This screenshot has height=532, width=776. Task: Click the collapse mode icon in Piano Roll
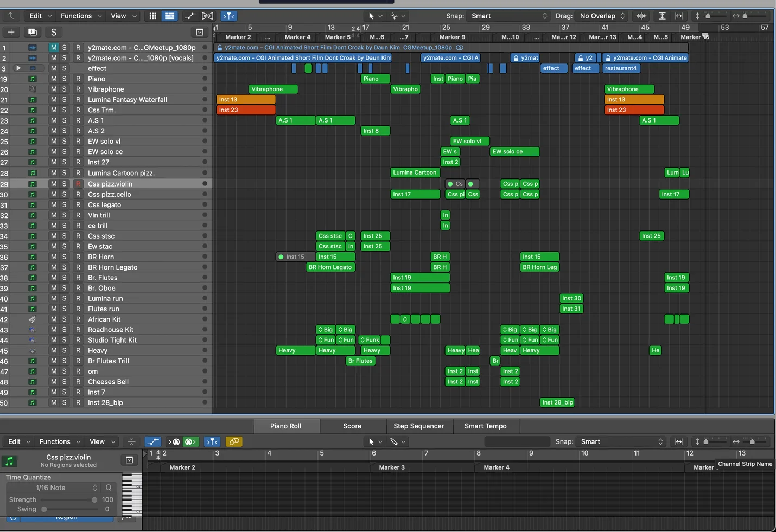click(x=131, y=441)
